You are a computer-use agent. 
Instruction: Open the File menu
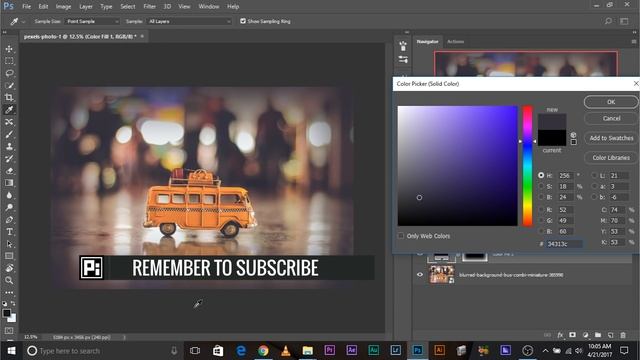click(27, 7)
